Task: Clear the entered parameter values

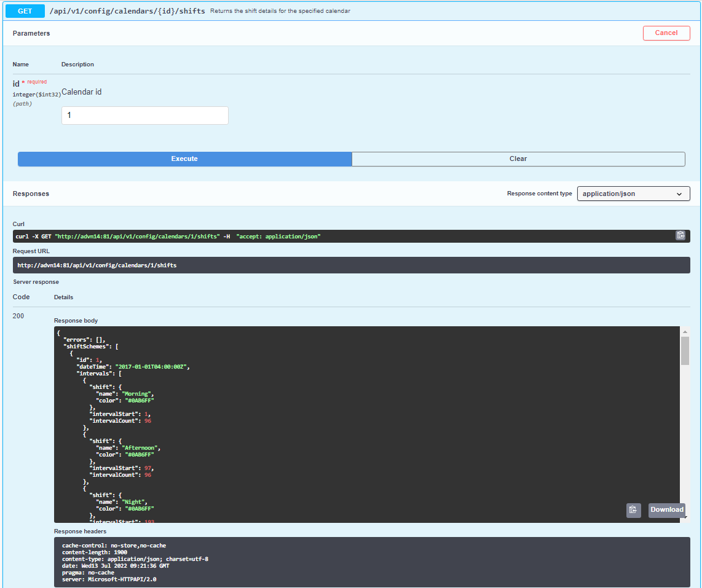Action: point(518,159)
